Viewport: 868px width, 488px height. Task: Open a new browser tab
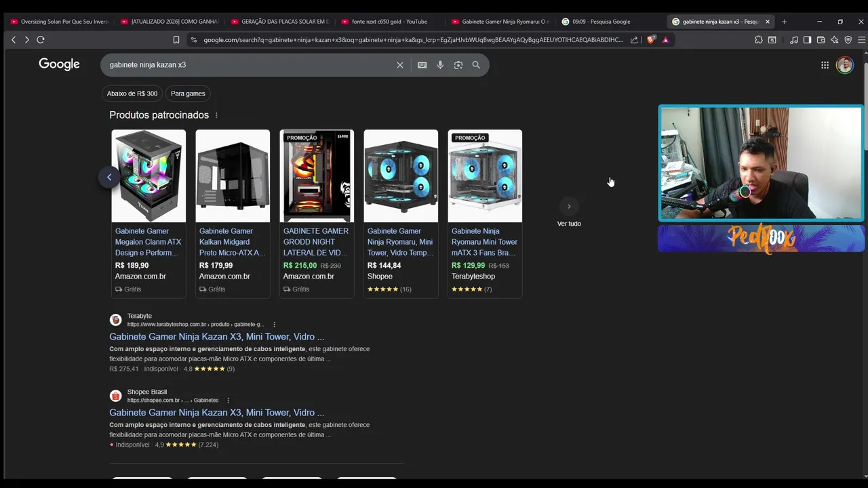(784, 22)
